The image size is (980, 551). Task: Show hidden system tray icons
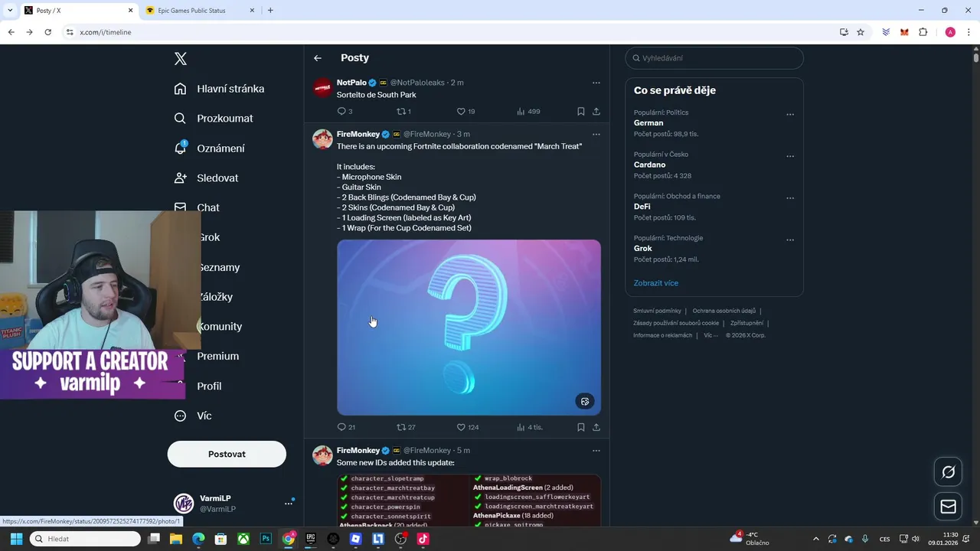[815, 539]
